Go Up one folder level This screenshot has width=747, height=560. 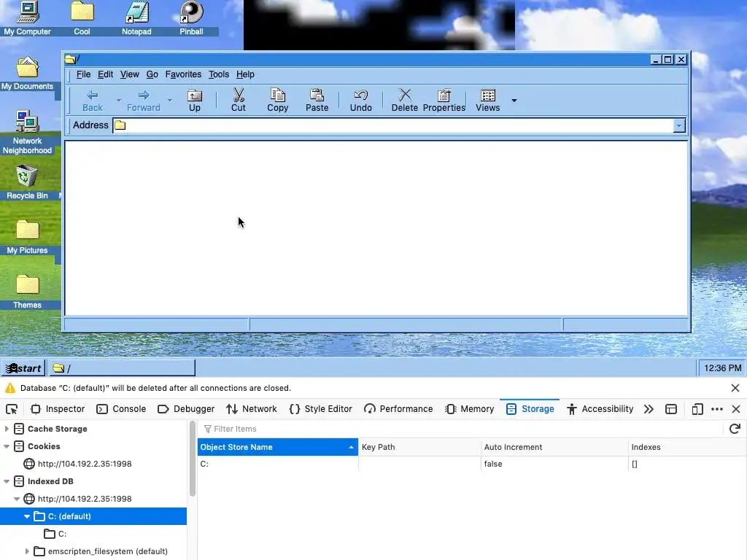[x=194, y=101]
